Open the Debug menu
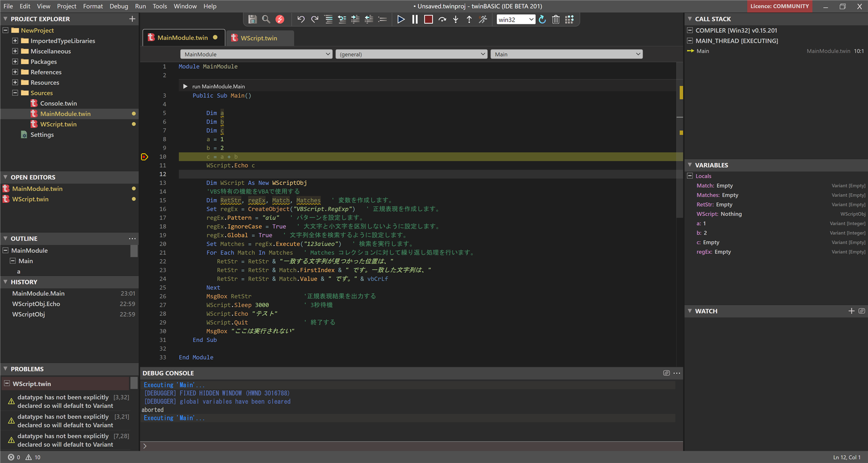The height and width of the screenshot is (463, 868). point(119,6)
